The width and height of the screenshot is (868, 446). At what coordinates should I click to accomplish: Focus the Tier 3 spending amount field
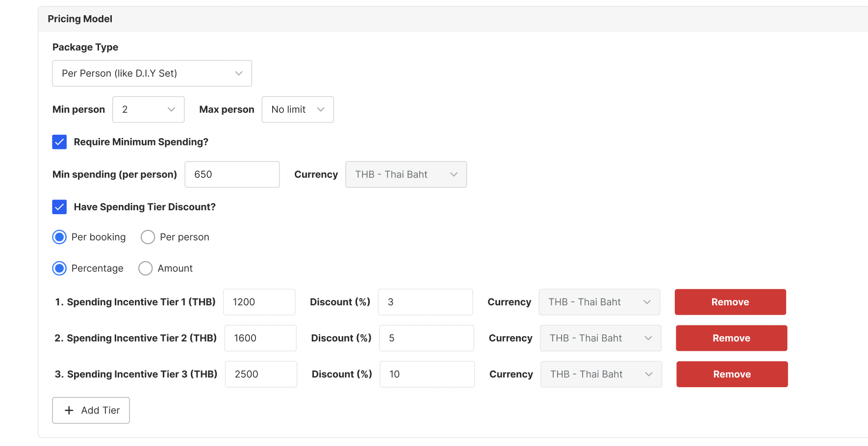click(x=260, y=374)
